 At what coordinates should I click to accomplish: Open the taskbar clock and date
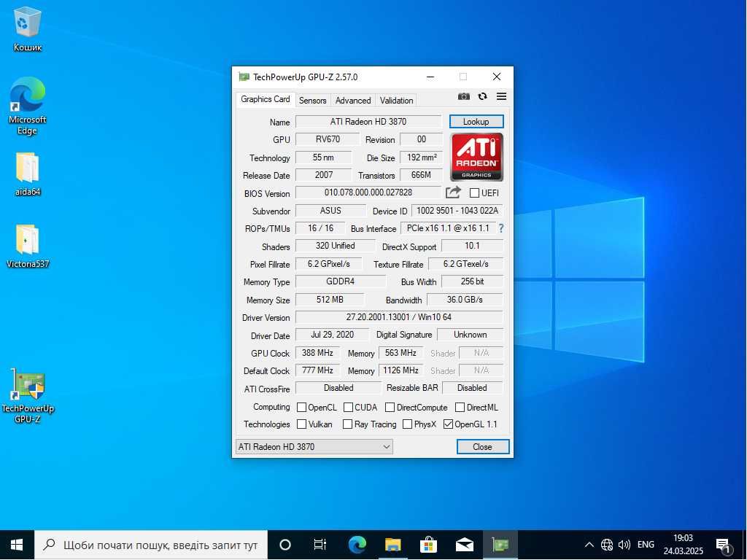[x=683, y=545]
